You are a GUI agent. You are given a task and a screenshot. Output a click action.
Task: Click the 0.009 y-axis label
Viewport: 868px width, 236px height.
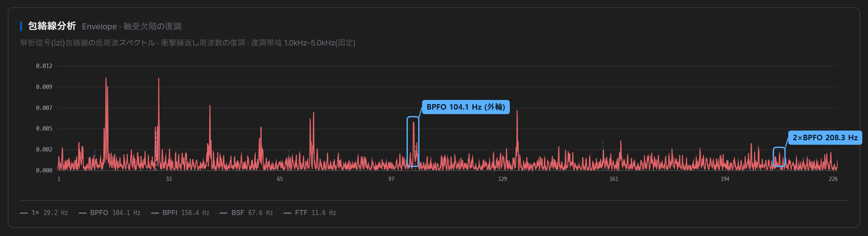coord(44,87)
